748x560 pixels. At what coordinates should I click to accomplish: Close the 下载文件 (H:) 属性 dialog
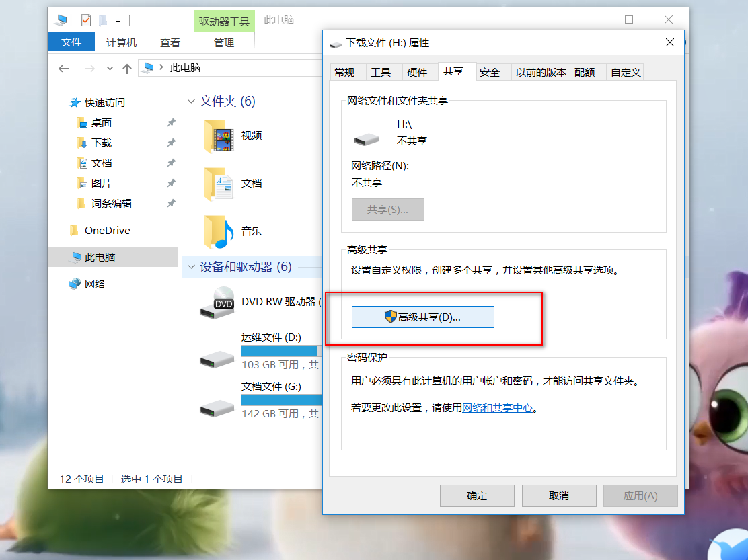(x=670, y=42)
